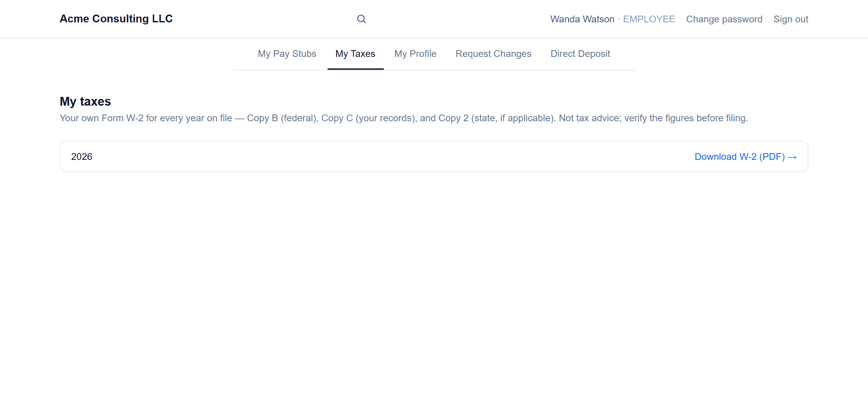Click the Wanda Watson user name
Viewport: 868px width, 420px height.
click(x=582, y=19)
